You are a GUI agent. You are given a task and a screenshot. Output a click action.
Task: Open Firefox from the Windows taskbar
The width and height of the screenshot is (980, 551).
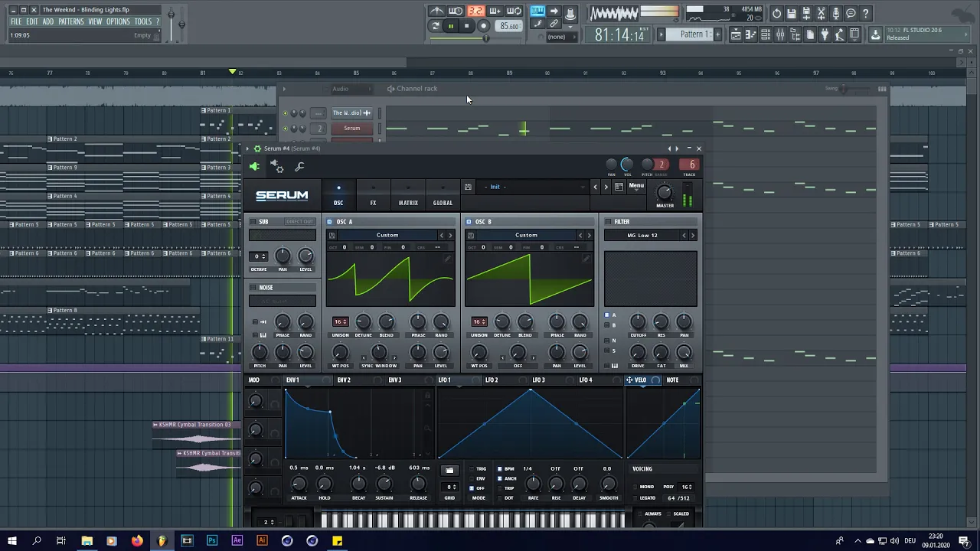point(137,541)
